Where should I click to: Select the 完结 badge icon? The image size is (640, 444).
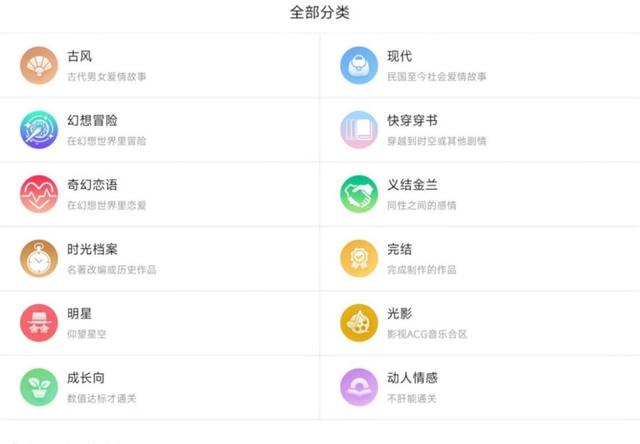(x=359, y=258)
